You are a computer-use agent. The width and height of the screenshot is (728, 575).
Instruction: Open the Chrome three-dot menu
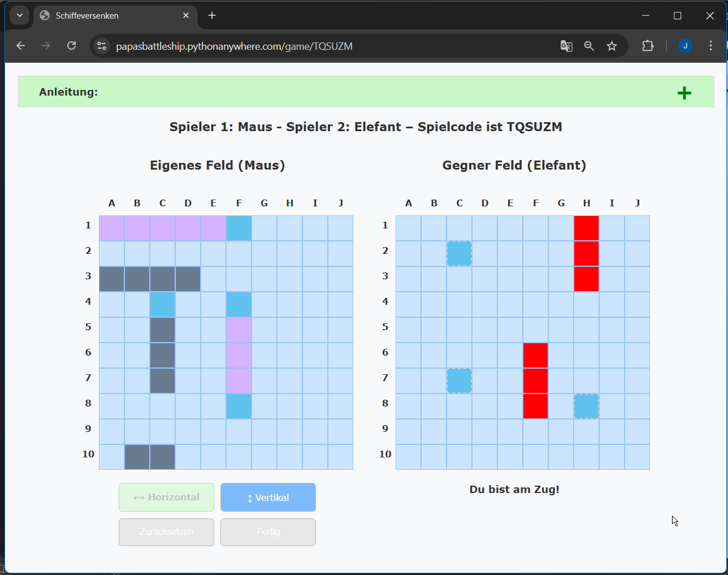click(x=710, y=46)
